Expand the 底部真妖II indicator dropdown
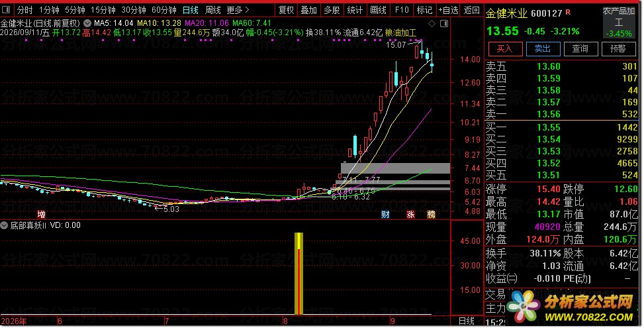The image size is (644, 328). click(4, 225)
